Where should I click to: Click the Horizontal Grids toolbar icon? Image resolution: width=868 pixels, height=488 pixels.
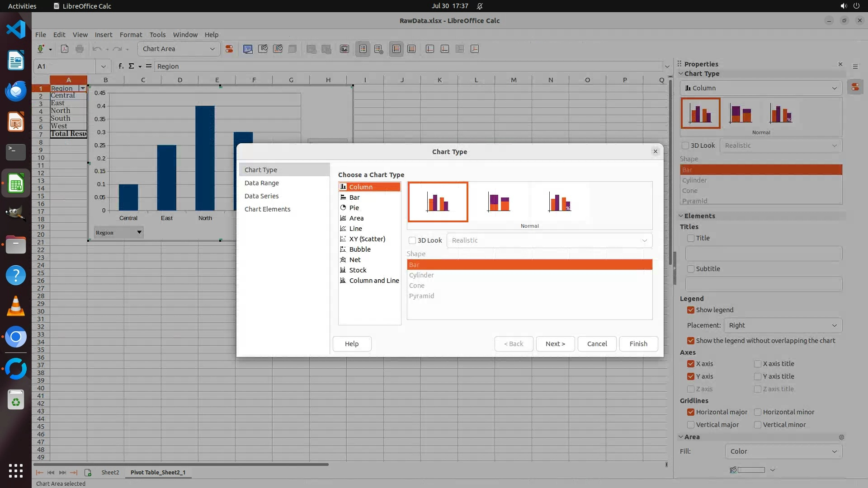[396, 49]
